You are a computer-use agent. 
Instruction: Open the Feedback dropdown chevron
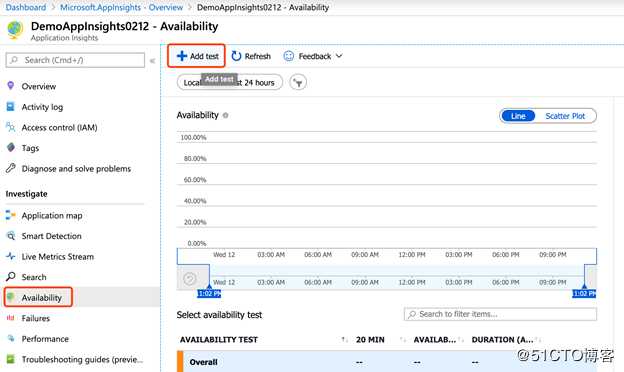339,56
